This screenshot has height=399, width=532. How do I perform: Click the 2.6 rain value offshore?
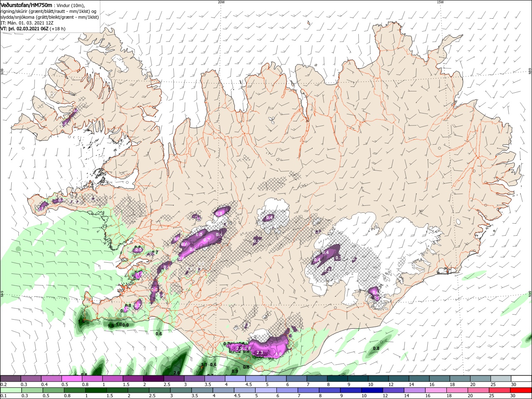[177, 373]
